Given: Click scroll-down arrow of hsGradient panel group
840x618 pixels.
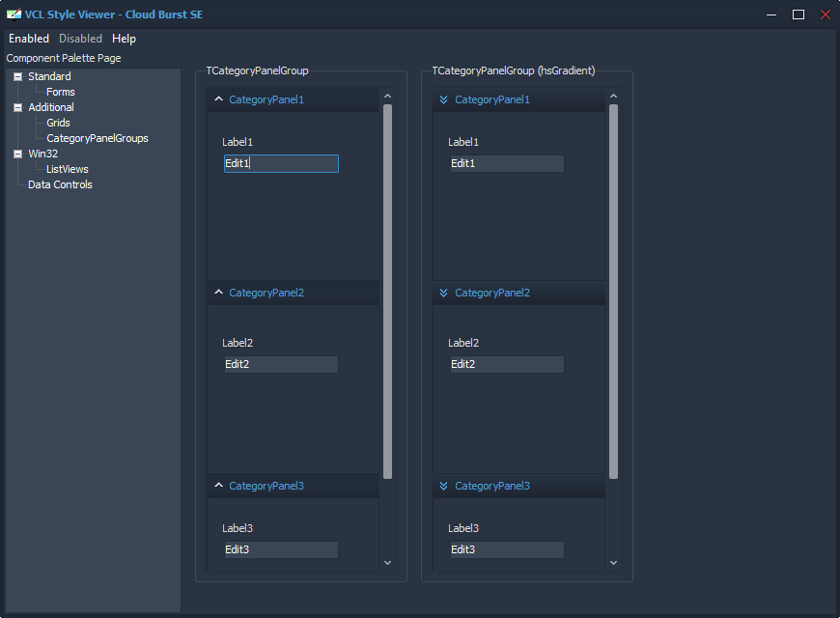Looking at the screenshot, I should 614,563.
